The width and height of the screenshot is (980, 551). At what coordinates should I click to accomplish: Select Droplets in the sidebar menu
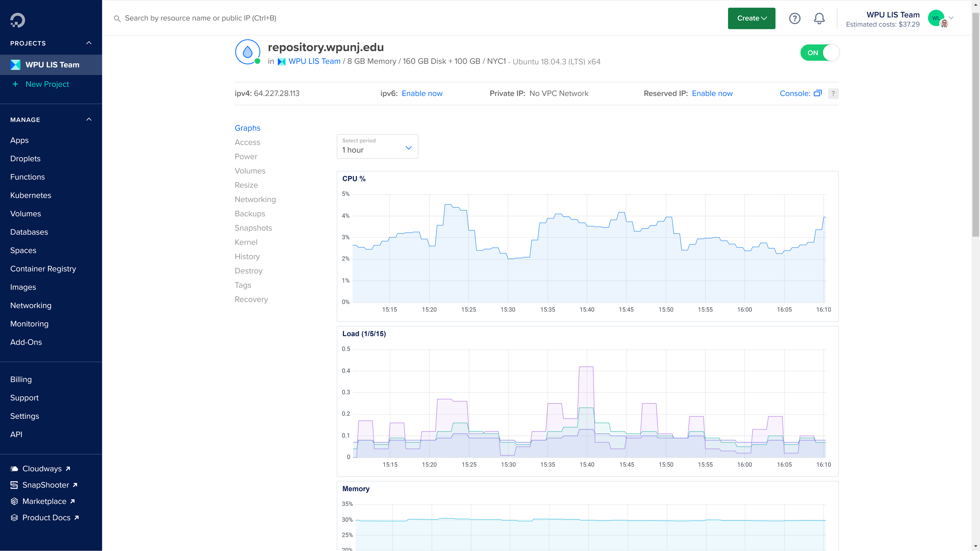point(25,158)
